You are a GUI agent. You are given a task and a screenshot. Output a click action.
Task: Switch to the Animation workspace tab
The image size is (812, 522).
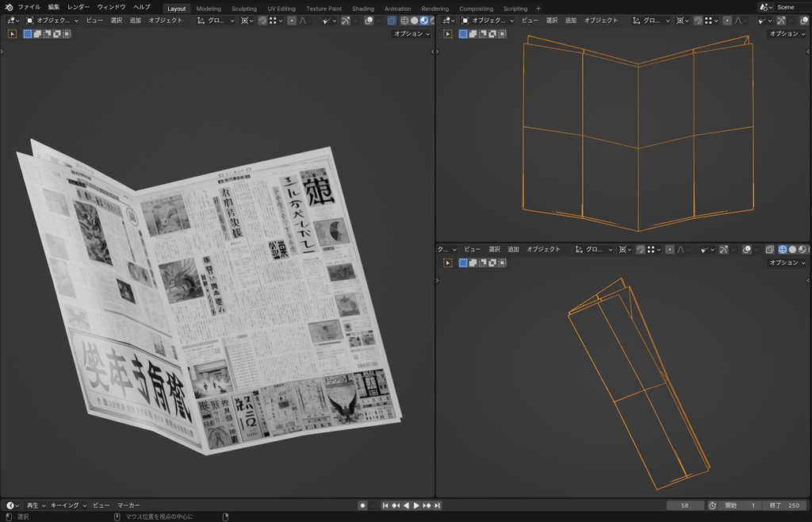[398, 8]
